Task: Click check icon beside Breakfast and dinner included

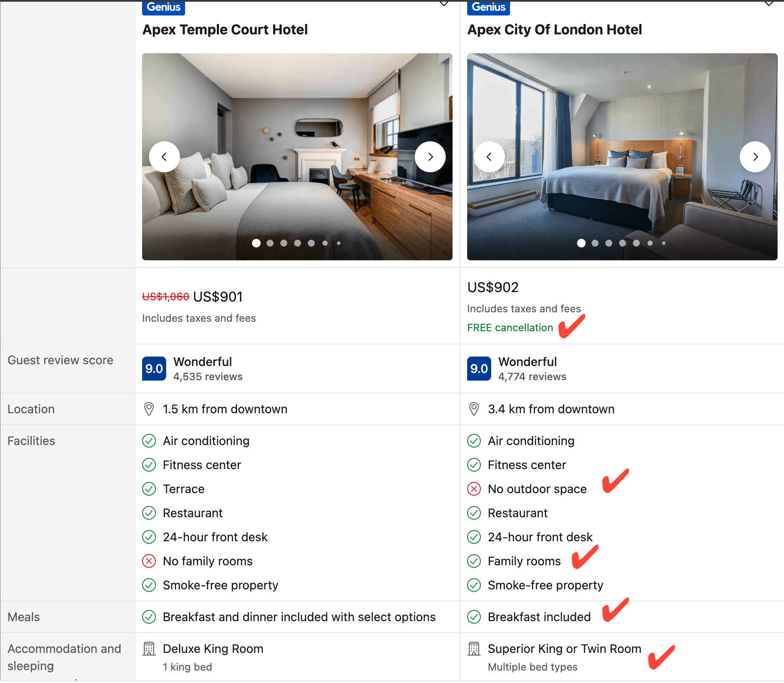Action: tap(149, 617)
